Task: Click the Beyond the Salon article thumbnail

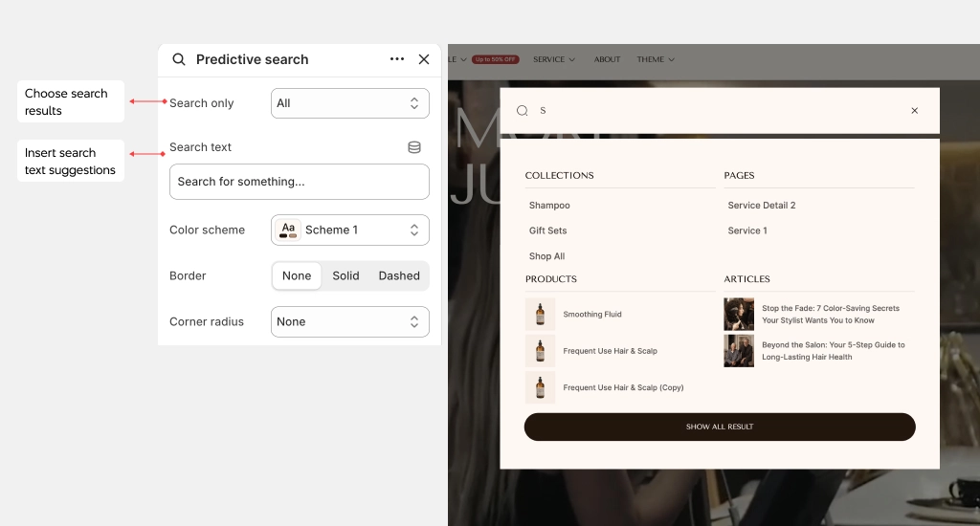Action: pos(739,351)
